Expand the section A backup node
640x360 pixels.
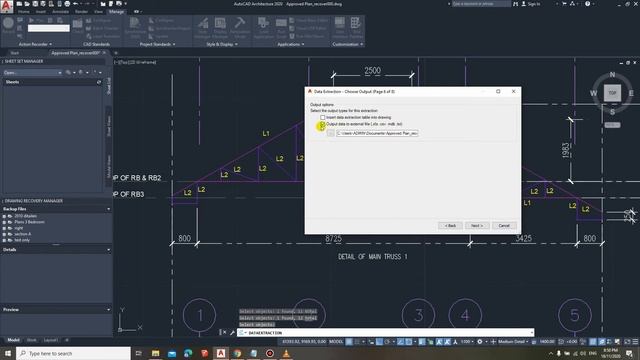(4, 234)
